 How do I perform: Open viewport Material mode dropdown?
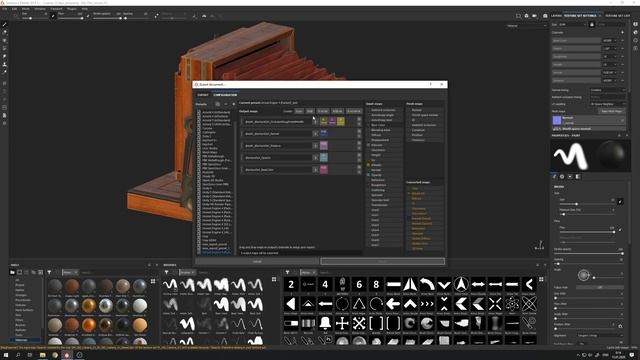tap(526, 26)
